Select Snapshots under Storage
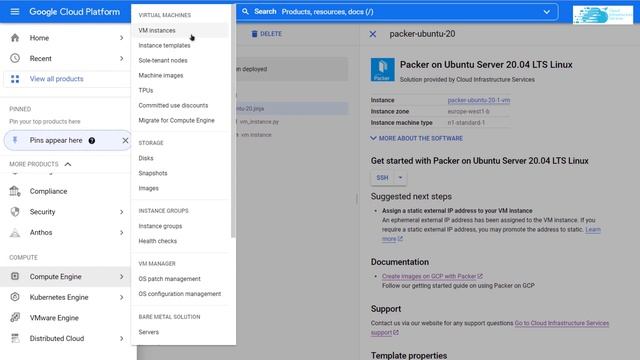Viewport: 640px width, 360px height. coord(153,173)
